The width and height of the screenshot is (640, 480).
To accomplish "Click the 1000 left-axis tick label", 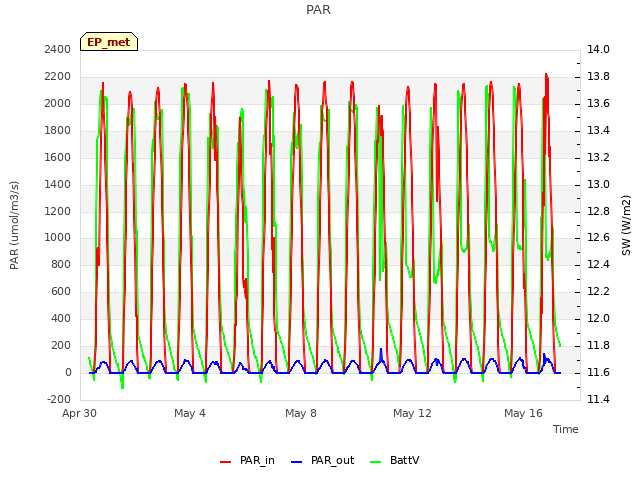I will pyautogui.click(x=58, y=238).
